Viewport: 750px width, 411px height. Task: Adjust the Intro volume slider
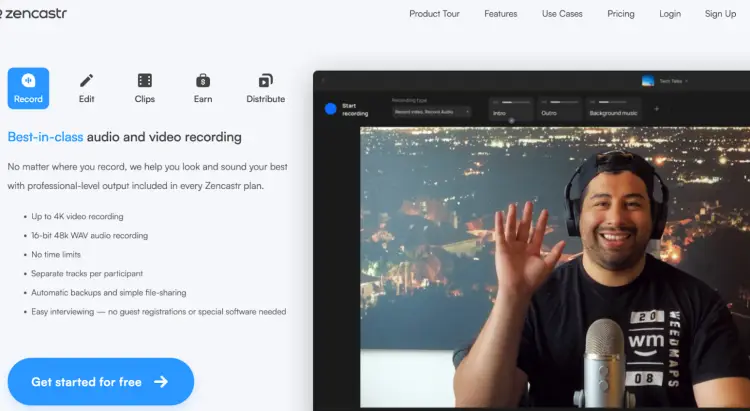coord(515,102)
